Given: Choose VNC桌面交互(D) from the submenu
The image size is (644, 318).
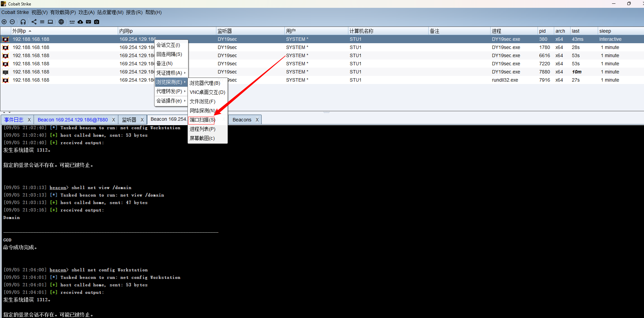Looking at the screenshot, I should pos(208,92).
